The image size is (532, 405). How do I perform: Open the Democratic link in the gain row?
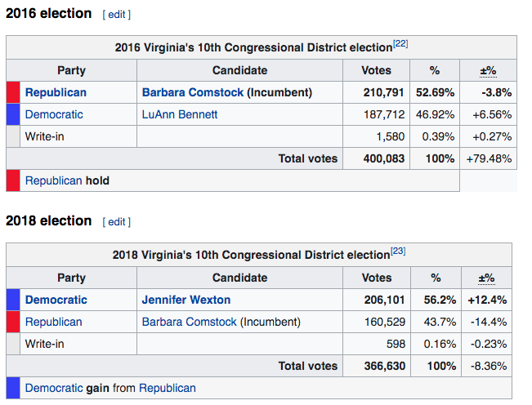pyautogui.click(x=54, y=388)
